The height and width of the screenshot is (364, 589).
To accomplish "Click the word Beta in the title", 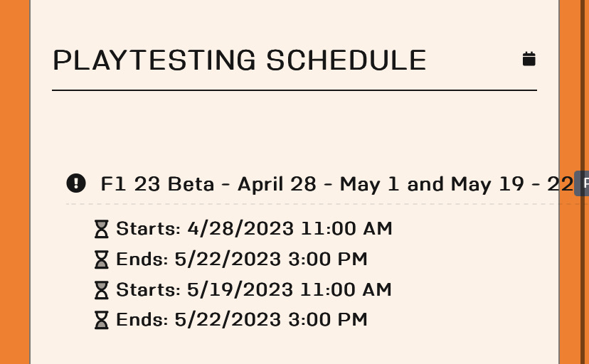I will click(x=191, y=184).
